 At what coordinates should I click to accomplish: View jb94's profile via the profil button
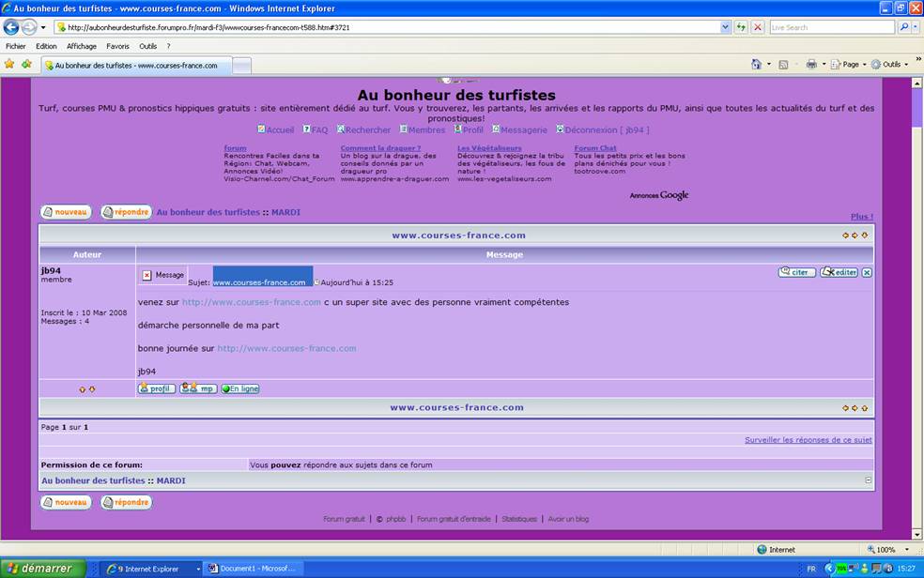[157, 388]
